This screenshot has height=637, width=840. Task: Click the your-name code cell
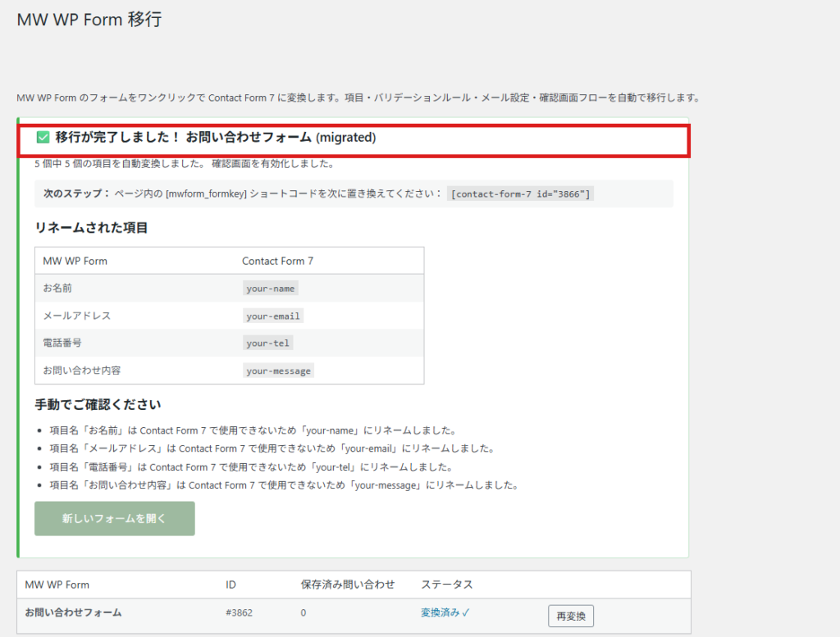point(271,289)
